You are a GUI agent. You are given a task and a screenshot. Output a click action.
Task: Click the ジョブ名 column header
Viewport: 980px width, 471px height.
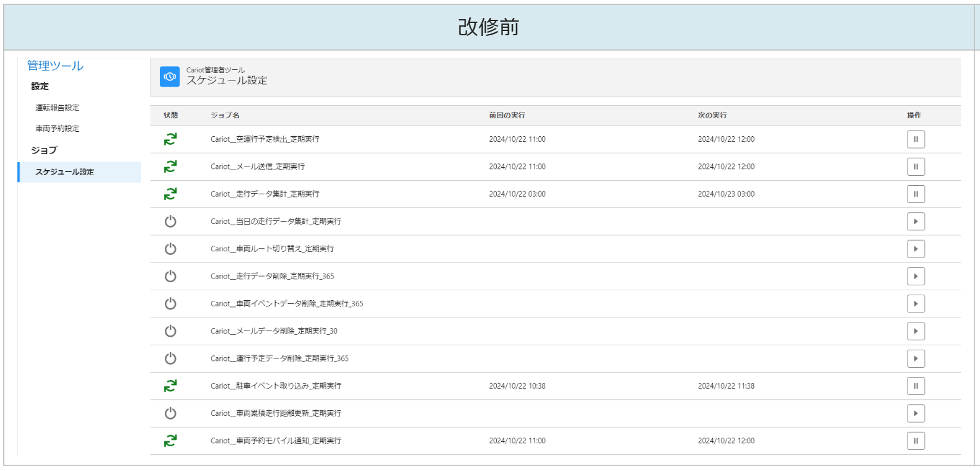click(x=225, y=115)
